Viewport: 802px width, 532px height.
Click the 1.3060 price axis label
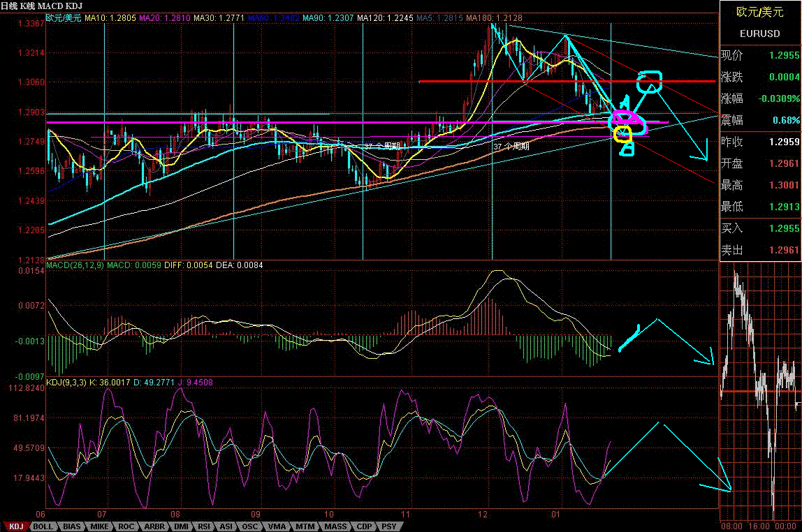pyautogui.click(x=31, y=82)
